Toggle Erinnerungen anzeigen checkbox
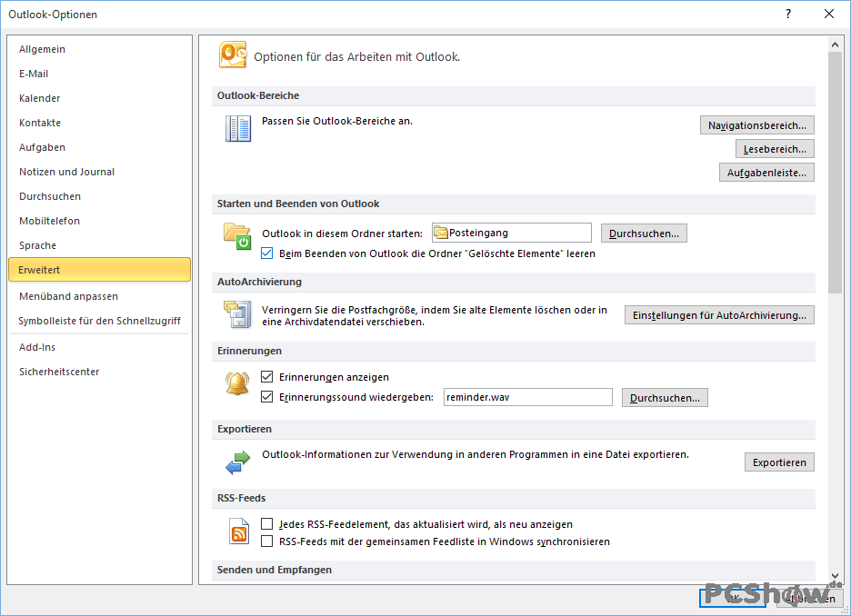851x616 pixels. (x=266, y=377)
